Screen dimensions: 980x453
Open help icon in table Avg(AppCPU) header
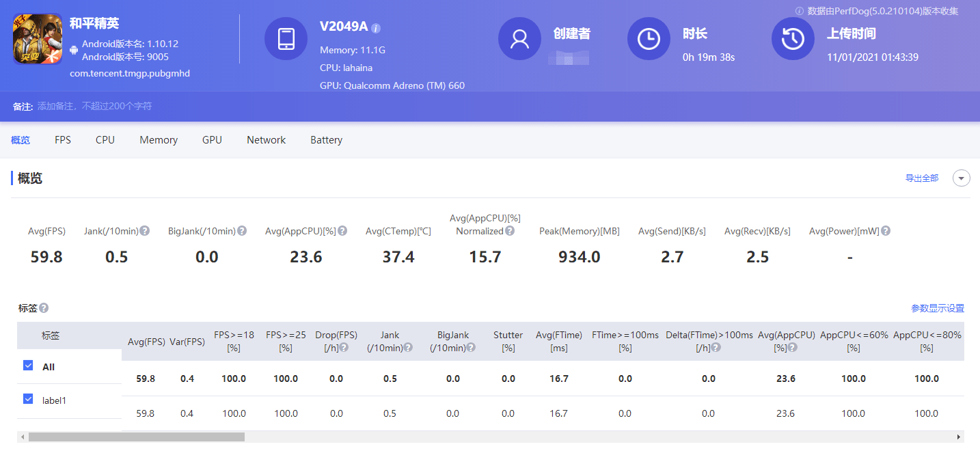pyautogui.click(x=792, y=347)
